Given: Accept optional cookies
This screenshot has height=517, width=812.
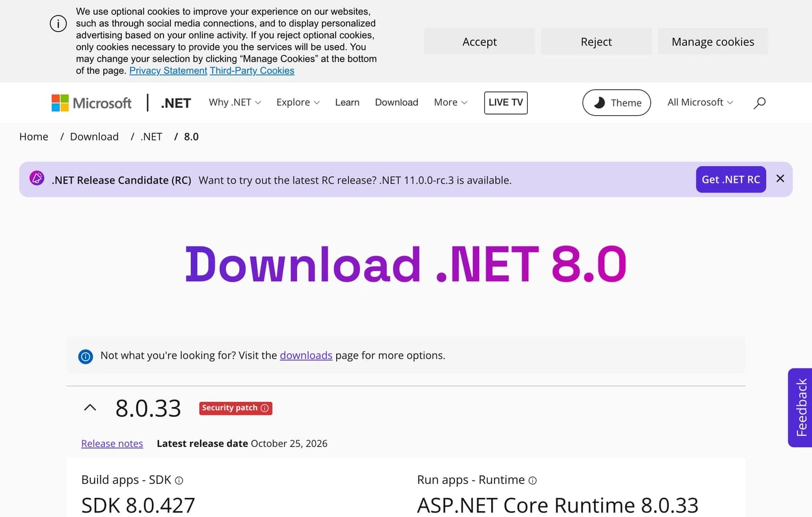Looking at the screenshot, I should [x=479, y=42].
